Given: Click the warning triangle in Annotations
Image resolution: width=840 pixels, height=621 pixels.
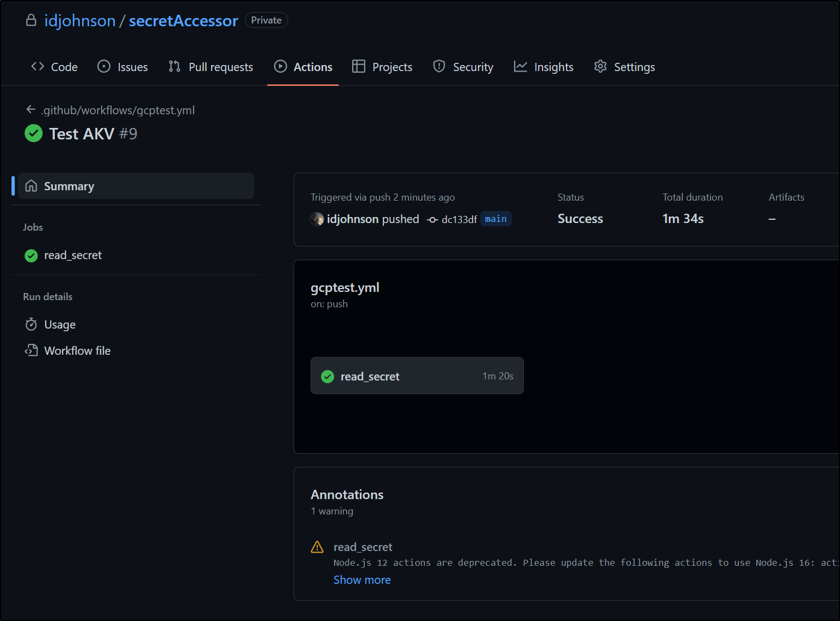Looking at the screenshot, I should pyautogui.click(x=317, y=547).
